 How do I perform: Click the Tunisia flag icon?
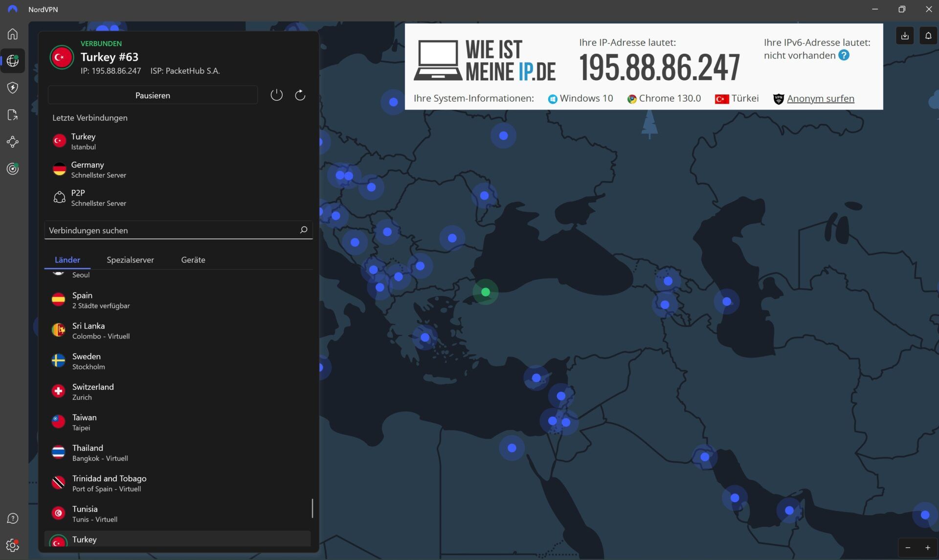(58, 513)
